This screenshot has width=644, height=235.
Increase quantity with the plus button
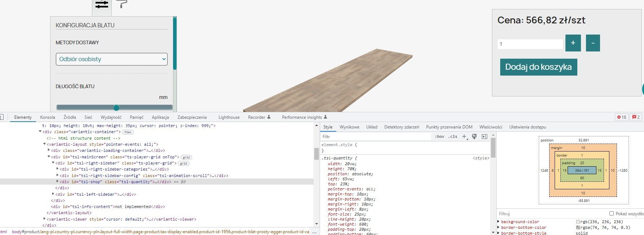pos(573,43)
